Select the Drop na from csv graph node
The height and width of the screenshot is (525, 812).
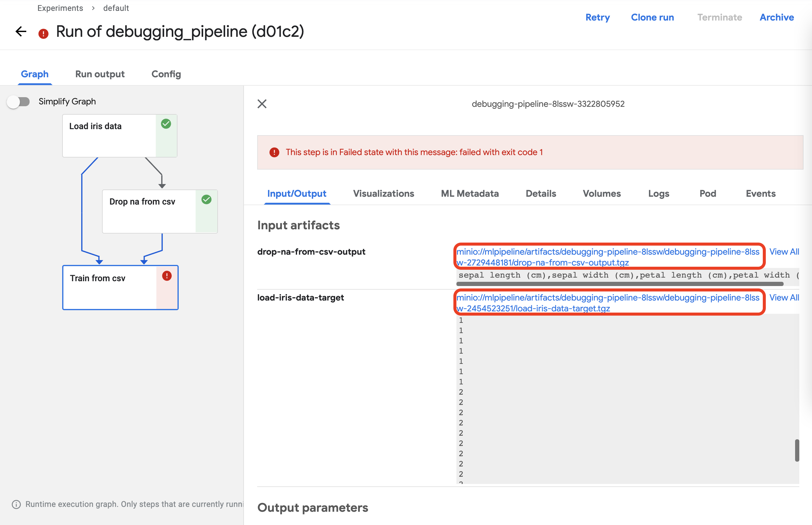[160, 212]
